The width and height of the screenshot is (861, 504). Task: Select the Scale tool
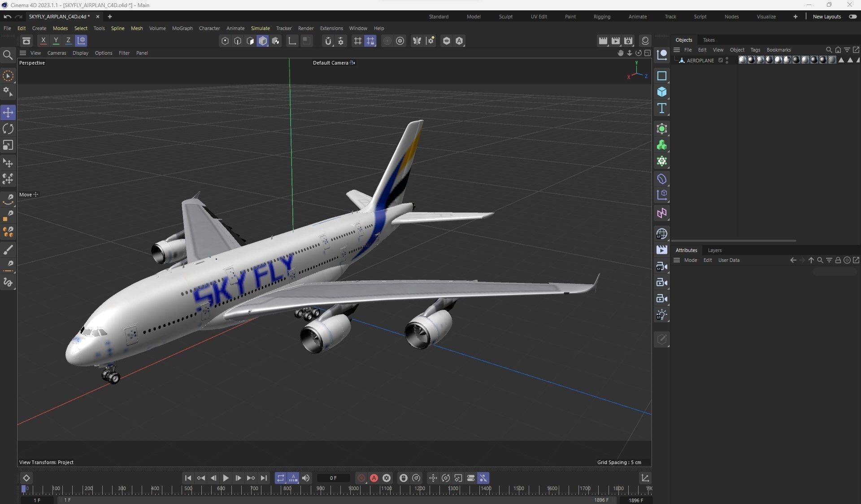pos(8,145)
